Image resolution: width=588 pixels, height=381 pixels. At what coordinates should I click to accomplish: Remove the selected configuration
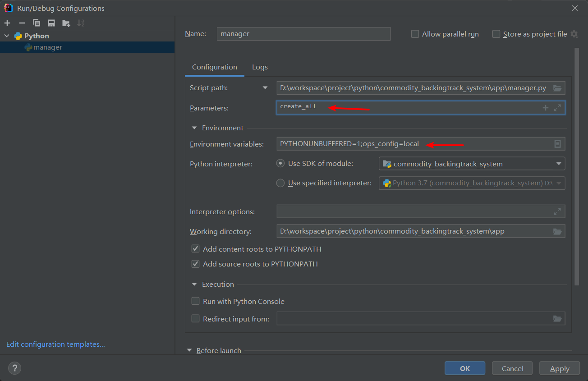click(22, 23)
